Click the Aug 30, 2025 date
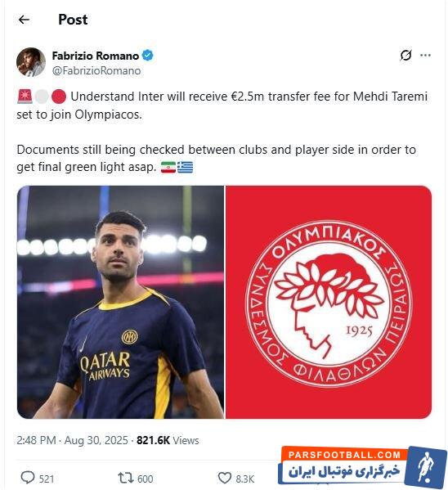 click(96, 440)
